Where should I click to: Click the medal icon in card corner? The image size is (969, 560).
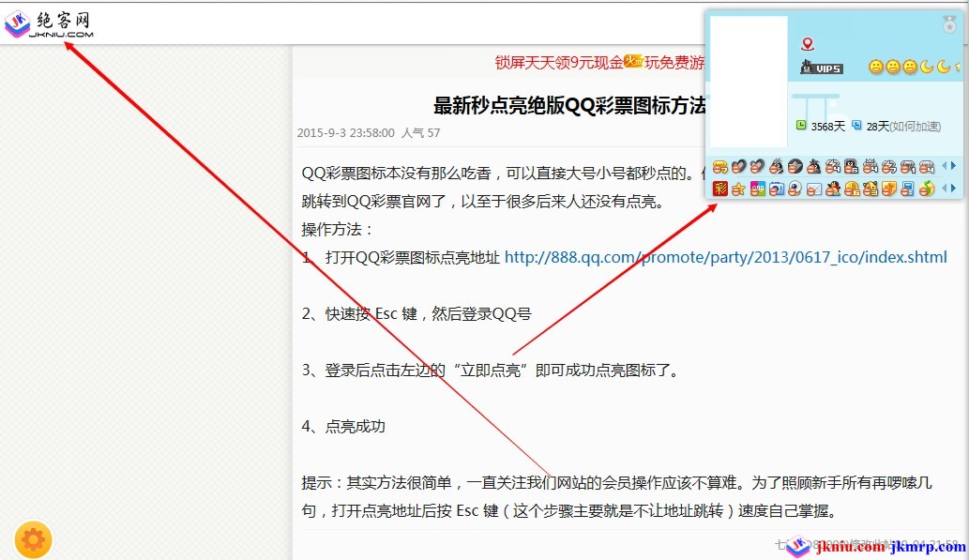click(x=949, y=25)
